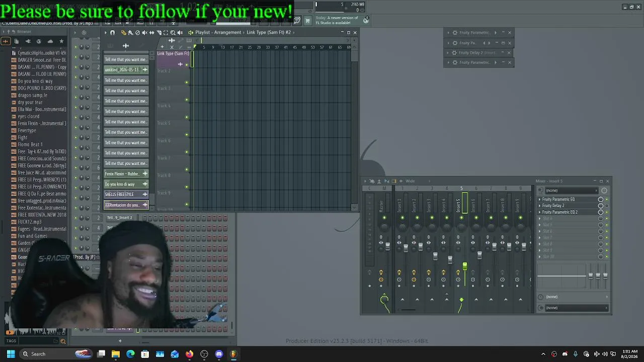Select the Paint brush tool in Playlist
Viewport: 644px width, 362px height.
point(130,33)
